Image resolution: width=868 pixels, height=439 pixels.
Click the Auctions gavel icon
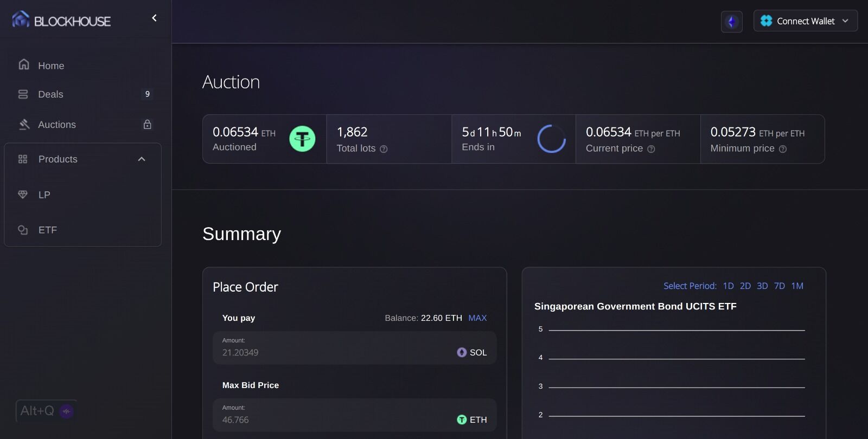point(24,125)
